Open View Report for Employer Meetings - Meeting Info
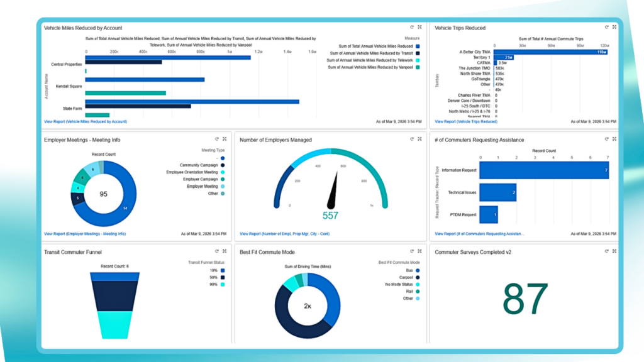The width and height of the screenshot is (644, 362). pos(85,234)
